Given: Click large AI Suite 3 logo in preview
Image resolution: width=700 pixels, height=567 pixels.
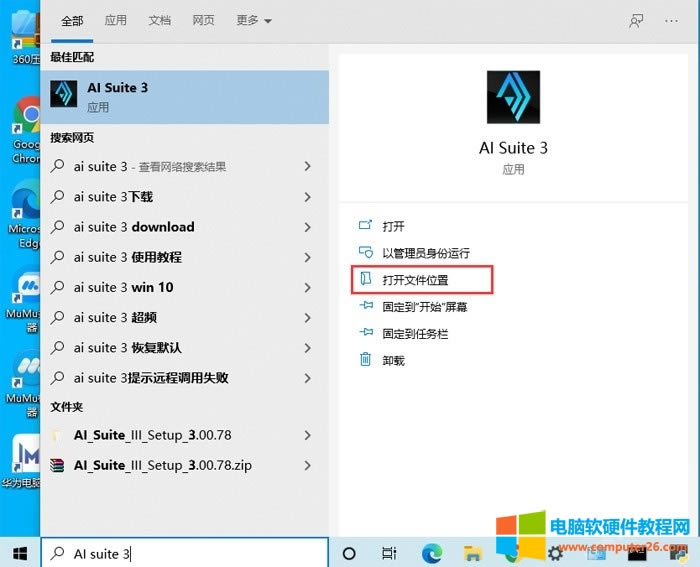Looking at the screenshot, I should click(x=513, y=97).
